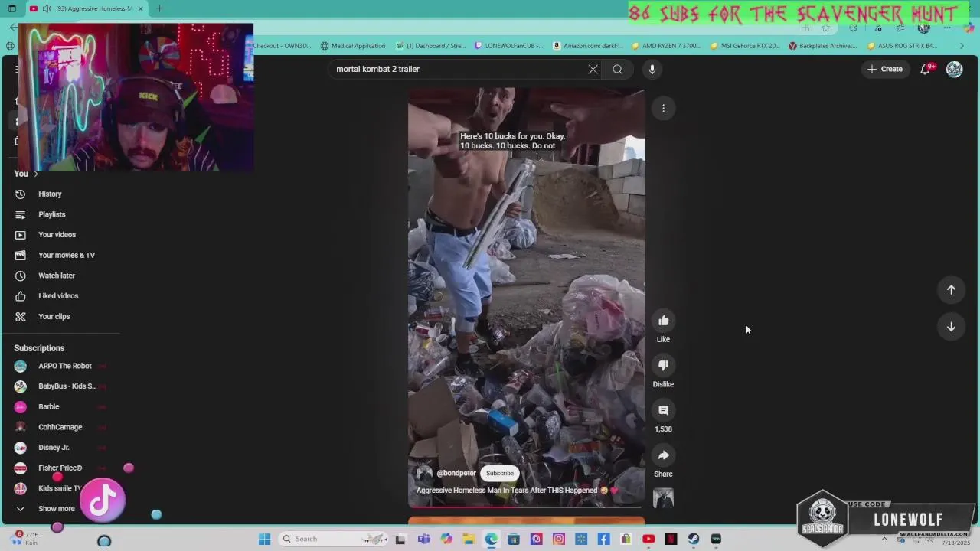Go to next Short with down arrow
Image resolution: width=980 pixels, height=551 pixels.
coord(951,327)
